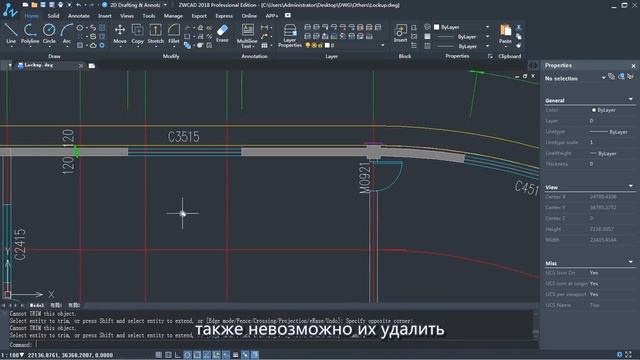The image size is (640, 360).
Task: Click the Print icon in quick access toolbar
Action: coord(60,5)
